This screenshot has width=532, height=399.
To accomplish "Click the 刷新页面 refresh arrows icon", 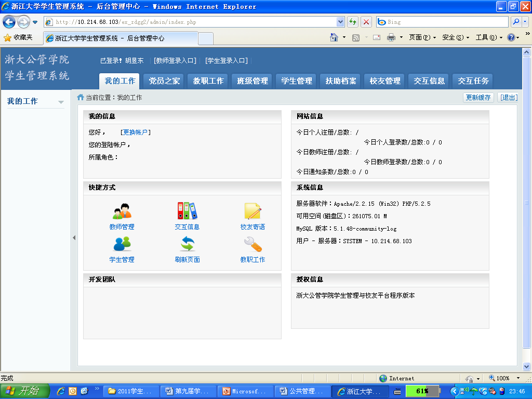I will [x=187, y=244].
